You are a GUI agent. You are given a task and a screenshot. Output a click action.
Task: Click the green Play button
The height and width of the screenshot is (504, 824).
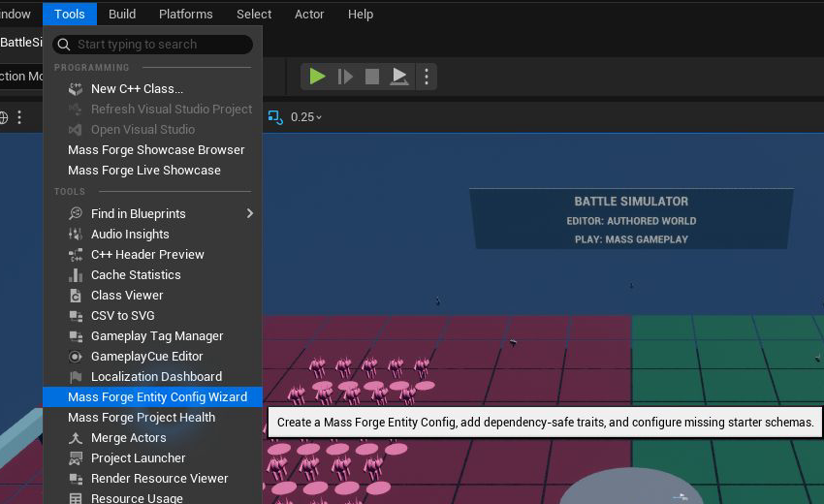click(317, 77)
